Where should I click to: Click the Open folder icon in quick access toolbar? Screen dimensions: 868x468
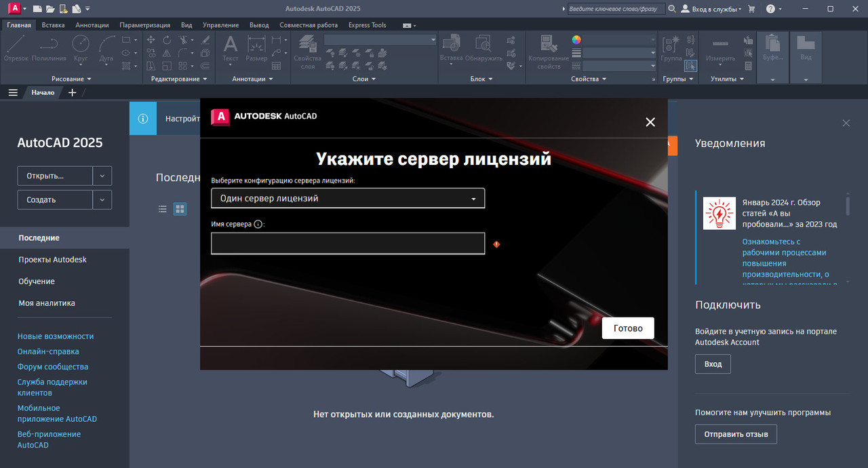50,9
